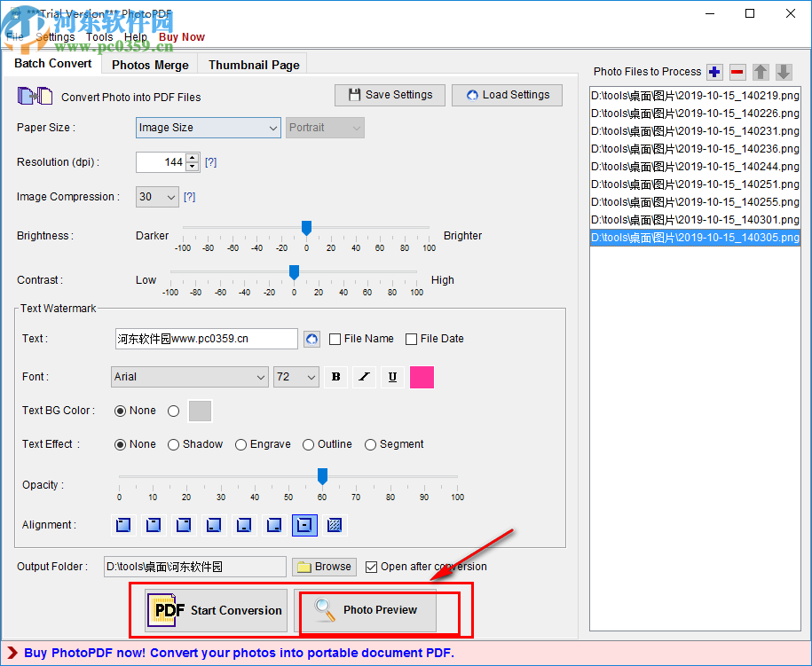Open the Settings menu
The width and height of the screenshot is (812, 666).
[54, 37]
